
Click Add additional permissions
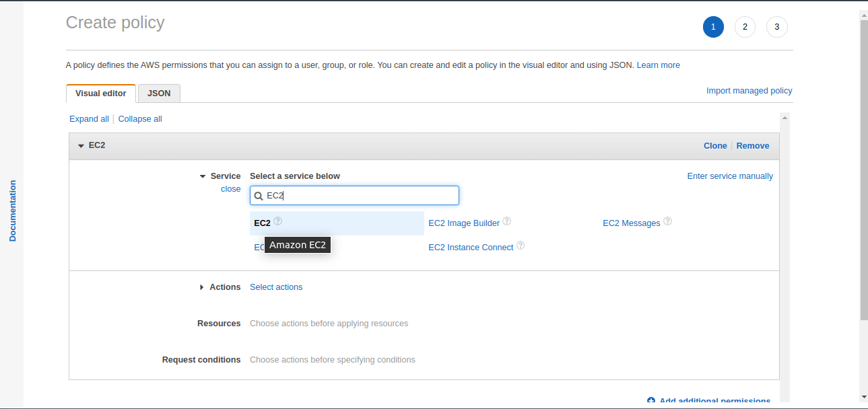coord(714,402)
